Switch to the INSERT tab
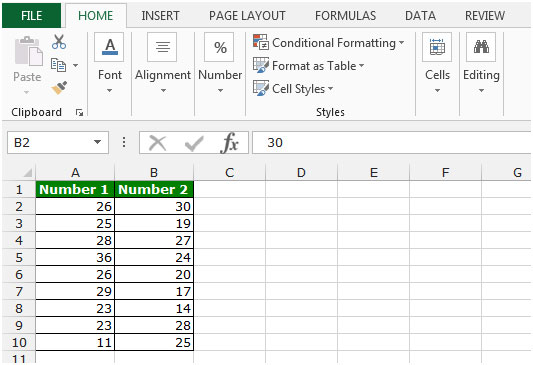Viewport: 533px width, 365px height. 160,16
